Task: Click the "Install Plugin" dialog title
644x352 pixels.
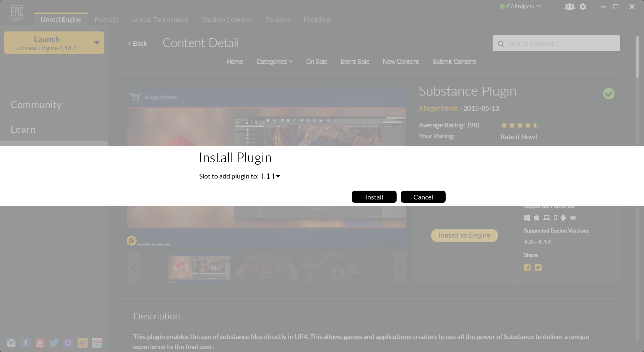Action: point(235,157)
